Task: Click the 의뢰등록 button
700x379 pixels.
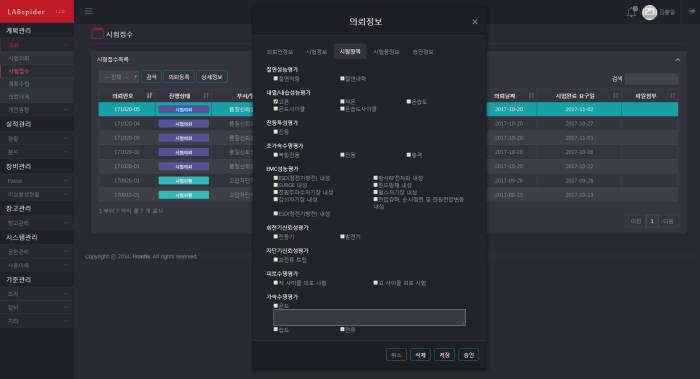Action: [179, 77]
